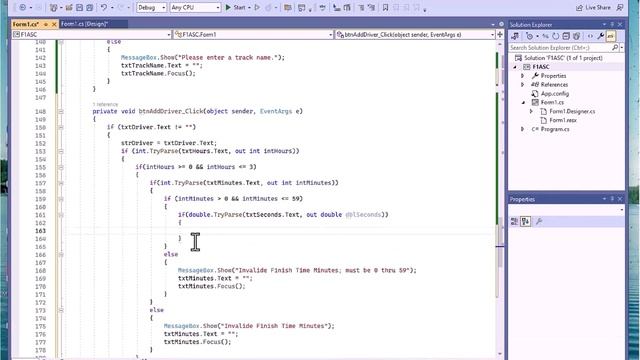Click the Navigate Backward arrow in toolbar
Screen dimensions: 640x360
click(22, 7)
